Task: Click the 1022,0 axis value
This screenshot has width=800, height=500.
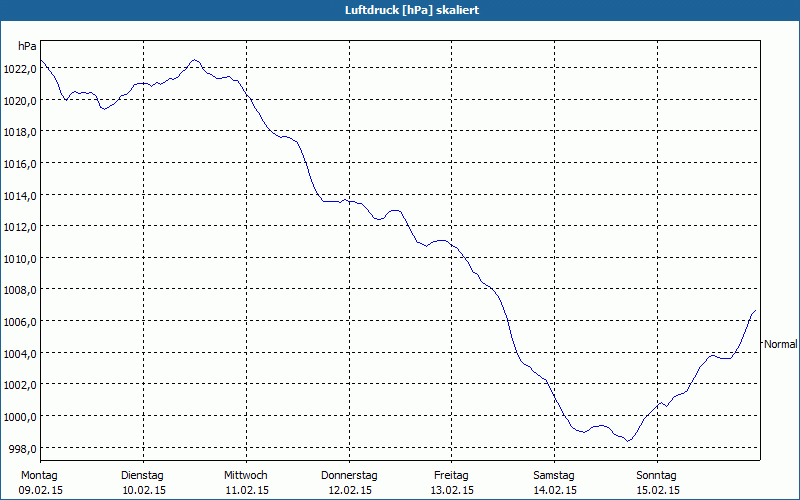Action: click(20, 69)
